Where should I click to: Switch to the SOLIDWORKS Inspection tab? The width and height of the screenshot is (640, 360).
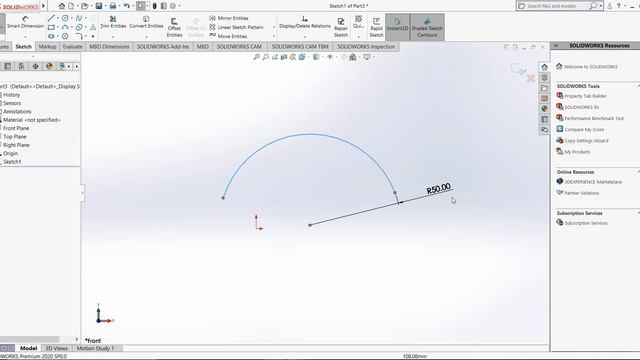pyautogui.click(x=366, y=47)
